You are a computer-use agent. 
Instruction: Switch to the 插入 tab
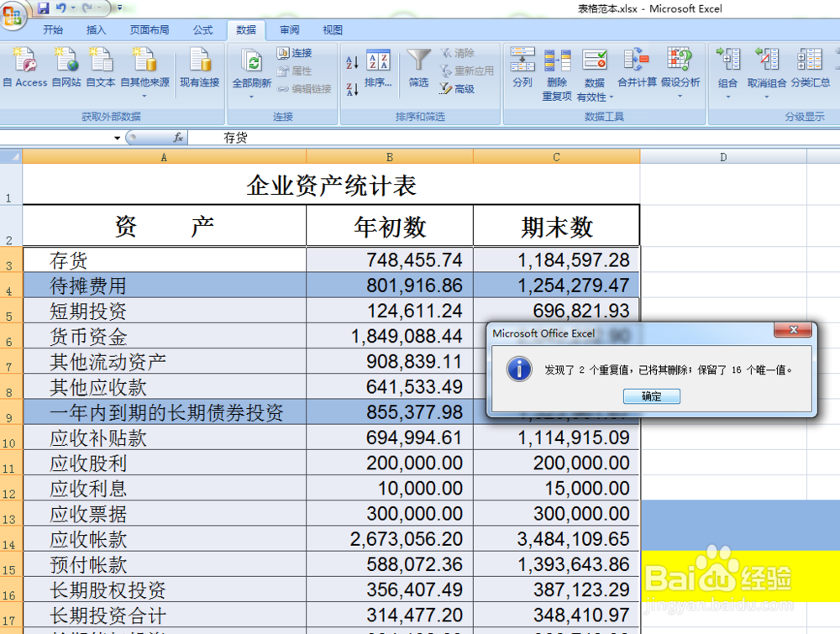(96, 30)
